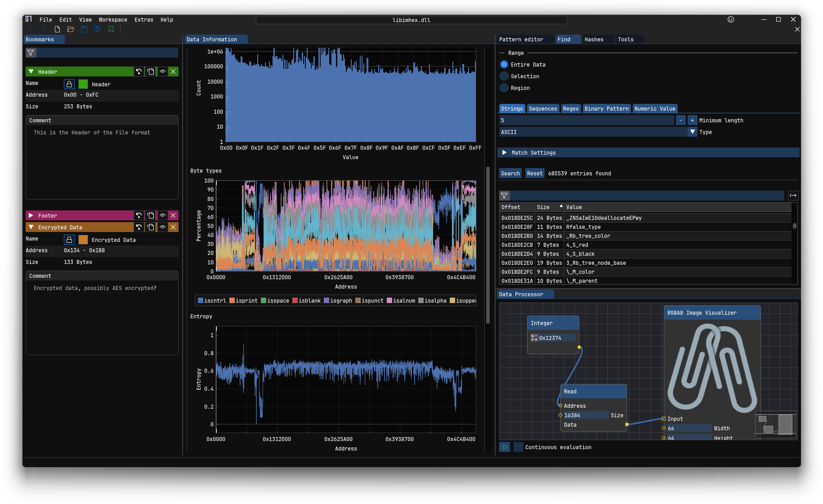Click the new file icon in toolbar
Image resolution: width=823 pixels, height=504 pixels.
pos(57,29)
